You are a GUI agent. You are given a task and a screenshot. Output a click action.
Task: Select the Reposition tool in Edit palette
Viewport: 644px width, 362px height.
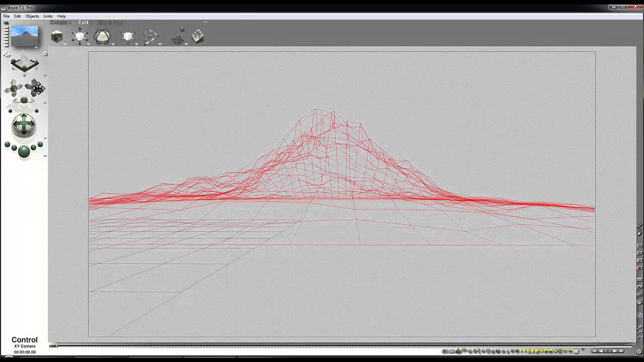pyautogui.click(x=128, y=36)
